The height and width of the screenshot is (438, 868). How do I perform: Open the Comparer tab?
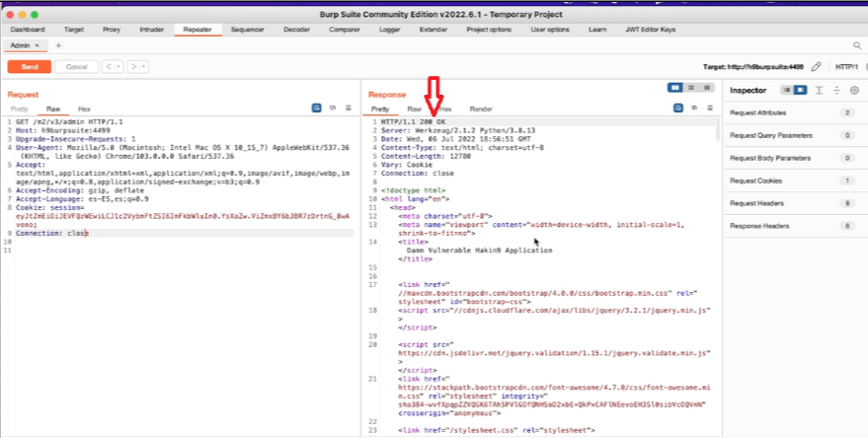coord(345,30)
